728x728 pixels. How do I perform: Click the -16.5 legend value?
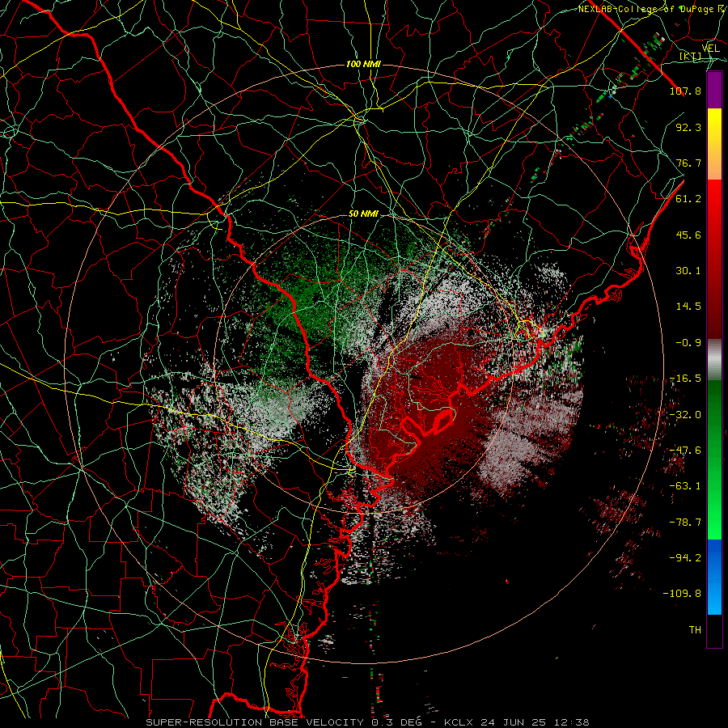tap(685, 379)
